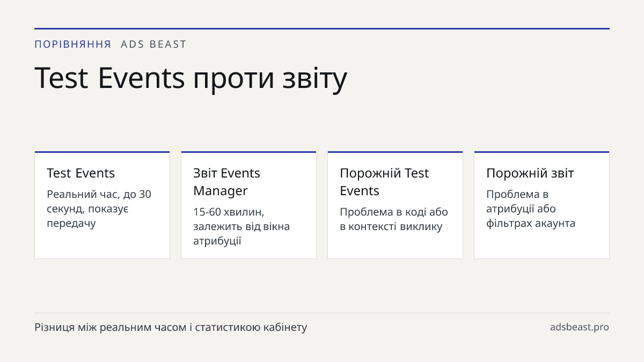This screenshot has width=644, height=362.
Task: Click the 'ADS BEAST' header text
Action: pyautogui.click(x=153, y=45)
